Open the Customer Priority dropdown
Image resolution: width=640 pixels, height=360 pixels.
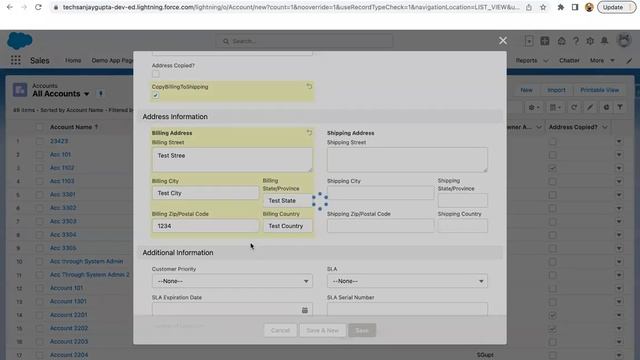tap(232, 281)
